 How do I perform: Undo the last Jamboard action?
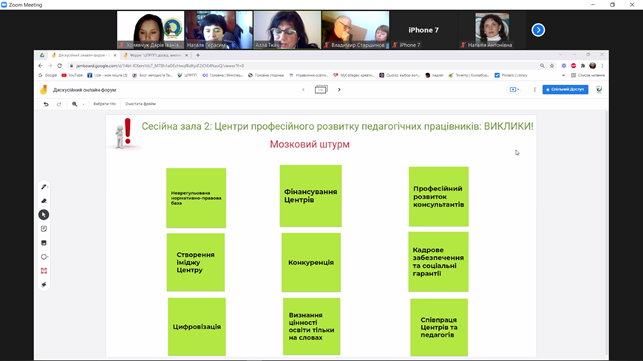pyautogui.click(x=46, y=104)
